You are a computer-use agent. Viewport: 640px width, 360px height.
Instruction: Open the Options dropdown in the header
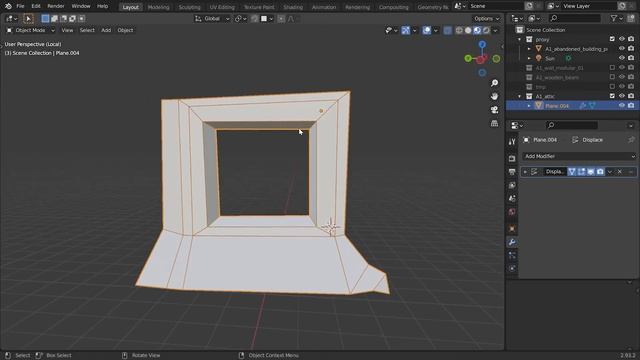486,19
